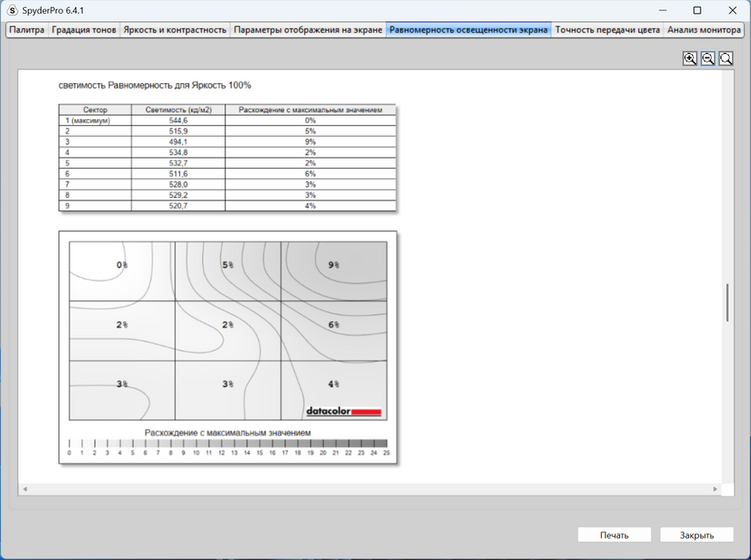The image size is (751, 560).
Task: Open the Анализ монитора tab
Action: [704, 30]
